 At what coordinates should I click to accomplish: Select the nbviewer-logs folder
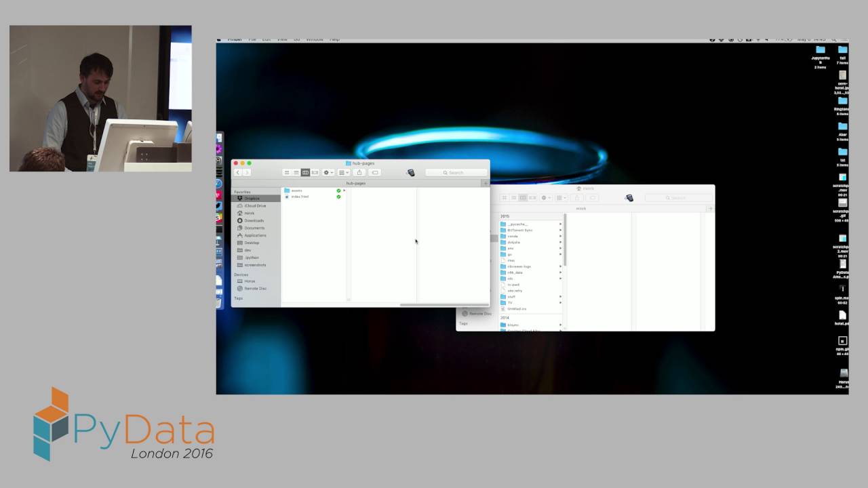pos(530,266)
